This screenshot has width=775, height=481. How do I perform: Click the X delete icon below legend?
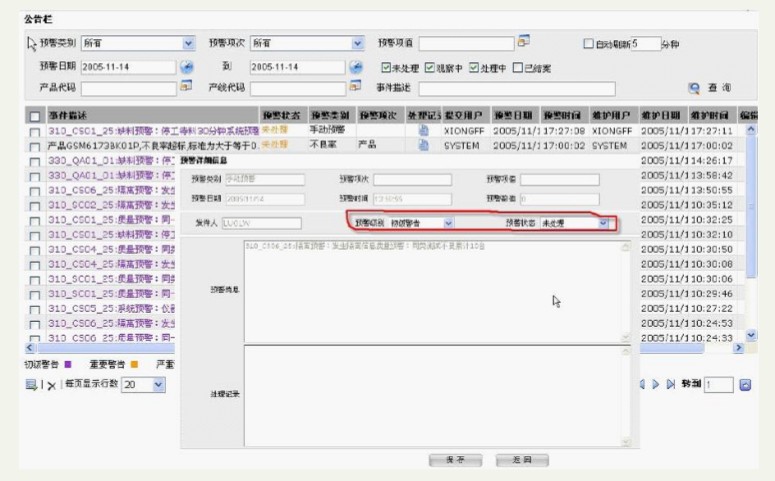tap(51, 386)
